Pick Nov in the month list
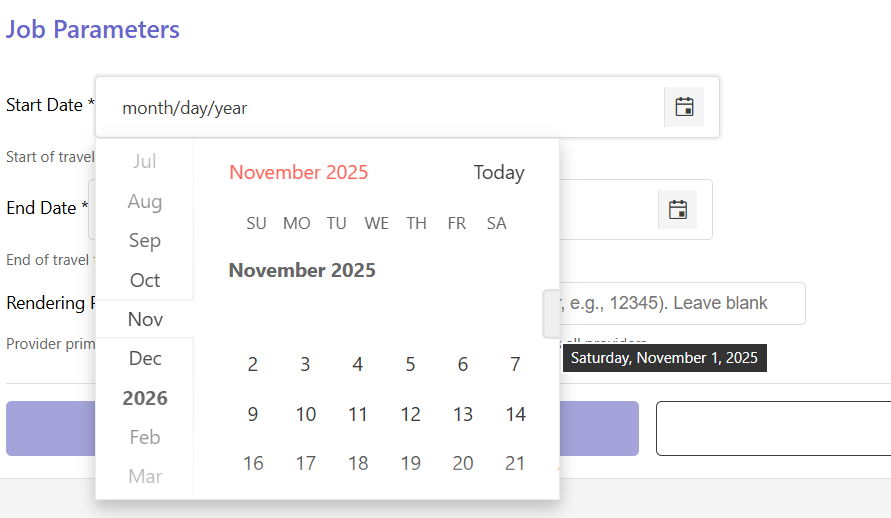Viewport: 891px width, 518px height. pyautogui.click(x=145, y=319)
